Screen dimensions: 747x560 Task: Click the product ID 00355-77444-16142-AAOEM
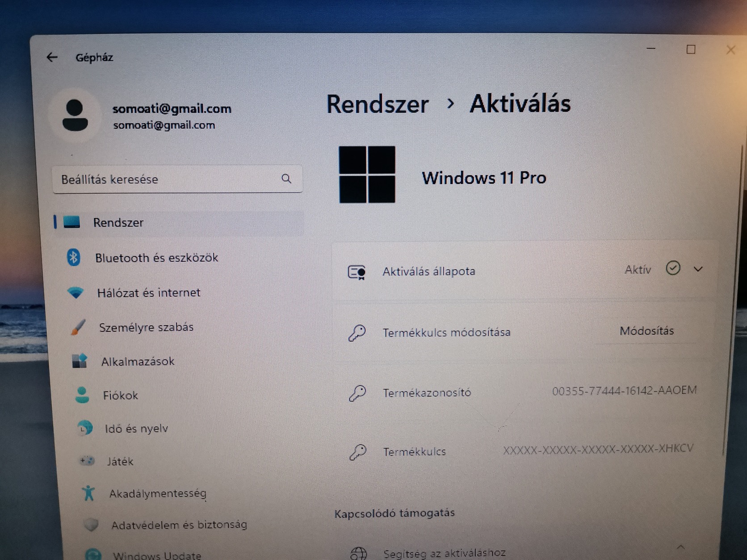tap(624, 391)
